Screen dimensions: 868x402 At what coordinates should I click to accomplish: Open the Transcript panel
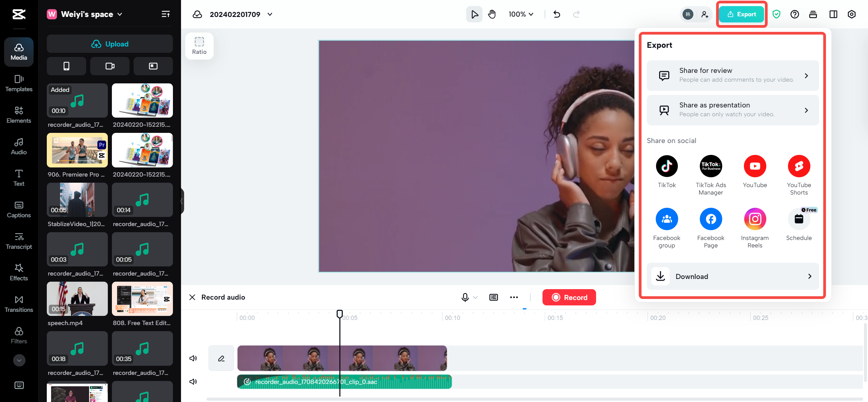click(19, 241)
